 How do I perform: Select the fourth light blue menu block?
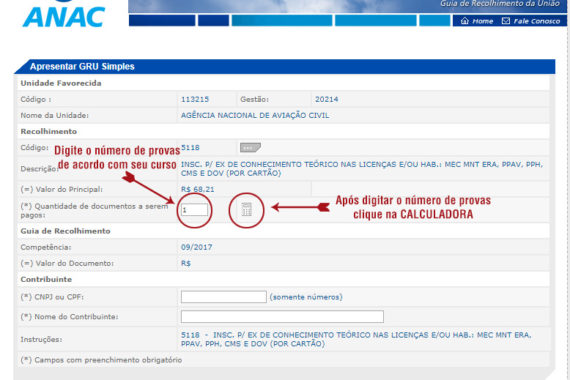(376, 20)
